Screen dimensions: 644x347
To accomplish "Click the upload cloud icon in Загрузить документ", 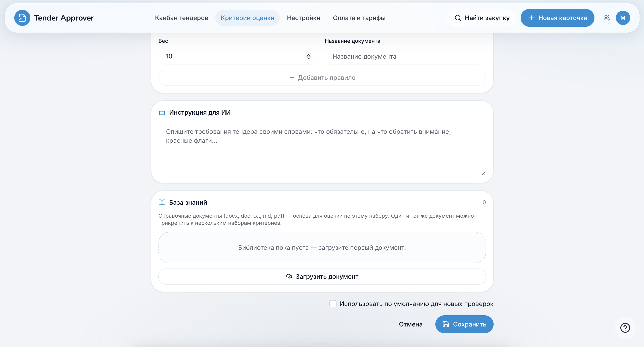I will click(289, 276).
